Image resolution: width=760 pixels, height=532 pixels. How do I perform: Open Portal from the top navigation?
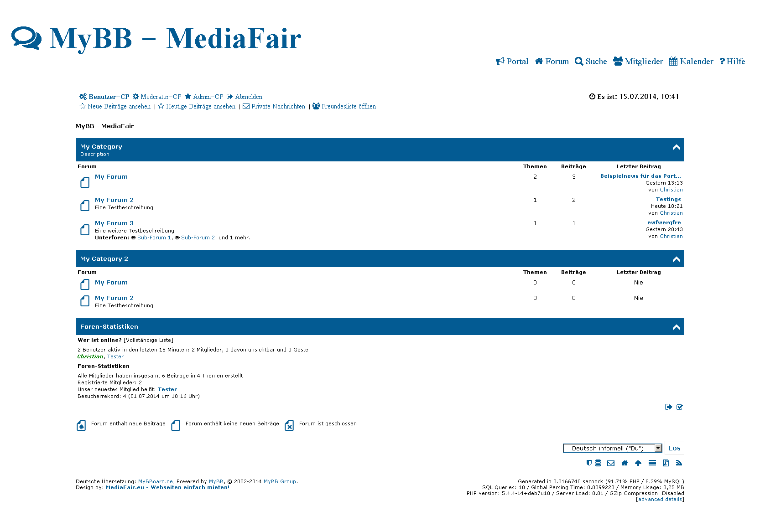(x=512, y=62)
